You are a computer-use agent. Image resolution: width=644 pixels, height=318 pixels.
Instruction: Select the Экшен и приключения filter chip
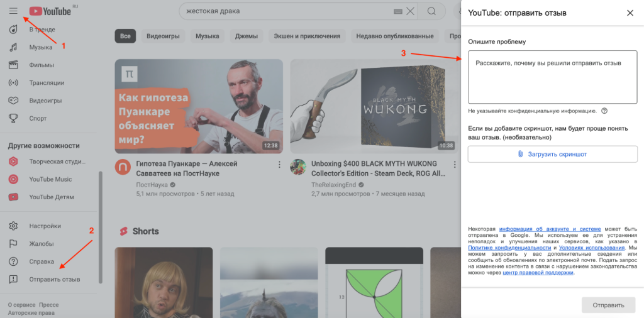point(307,36)
